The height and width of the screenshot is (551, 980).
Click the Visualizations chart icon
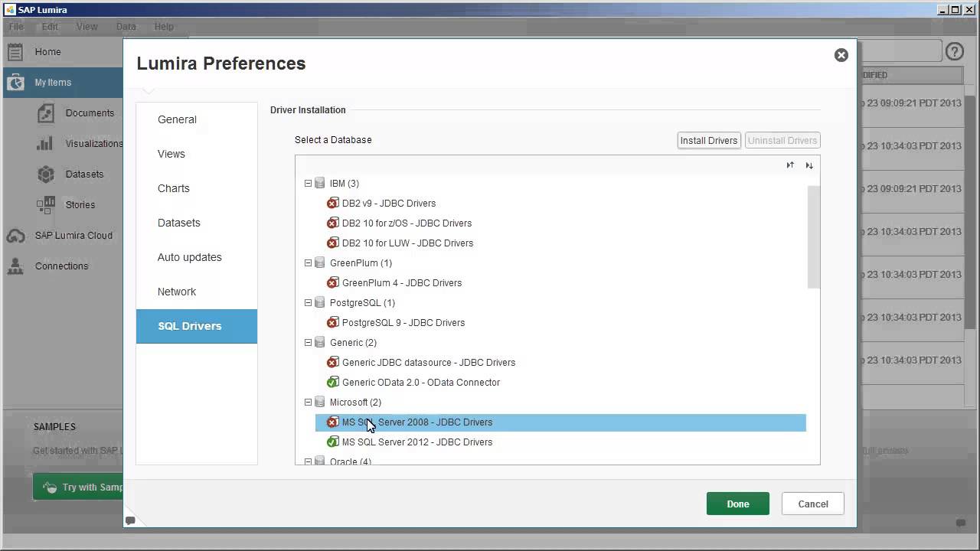[46, 144]
